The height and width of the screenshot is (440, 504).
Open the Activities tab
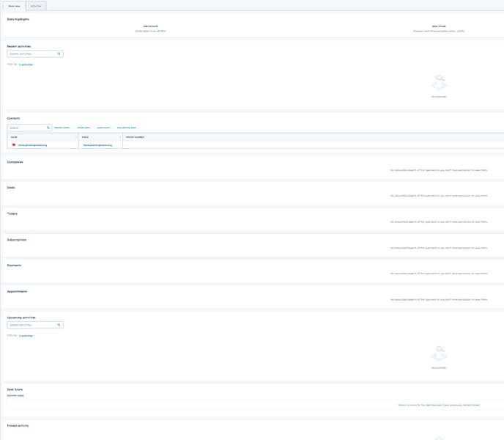coord(36,5)
